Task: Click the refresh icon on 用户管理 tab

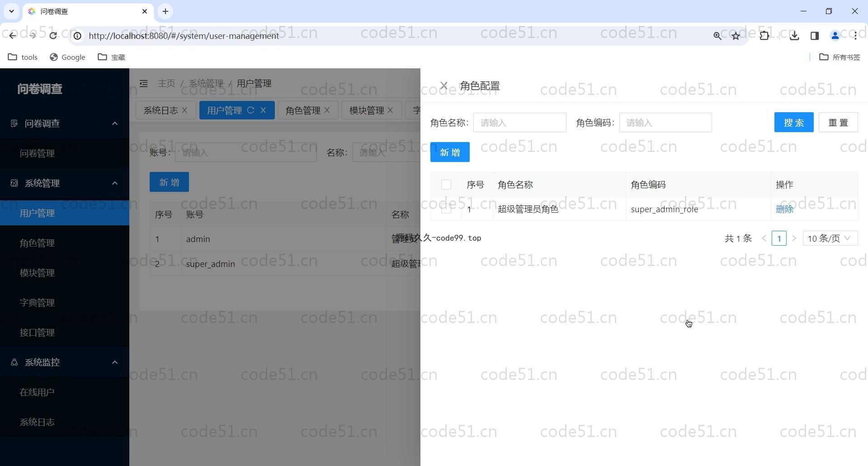Action: tap(250, 110)
